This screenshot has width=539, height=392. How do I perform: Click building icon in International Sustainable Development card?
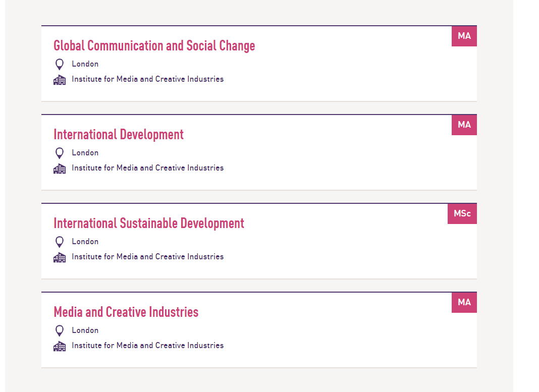[60, 257]
